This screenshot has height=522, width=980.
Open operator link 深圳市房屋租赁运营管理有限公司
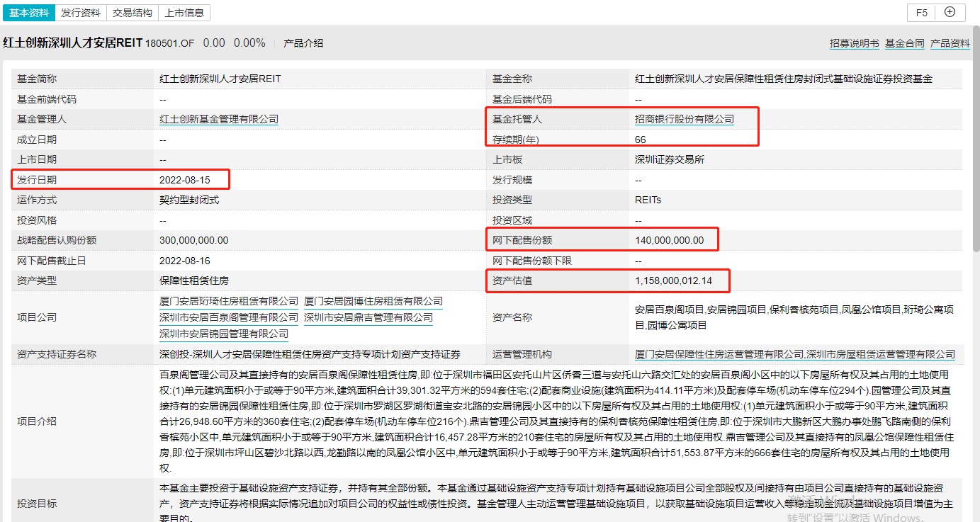(x=881, y=354)
